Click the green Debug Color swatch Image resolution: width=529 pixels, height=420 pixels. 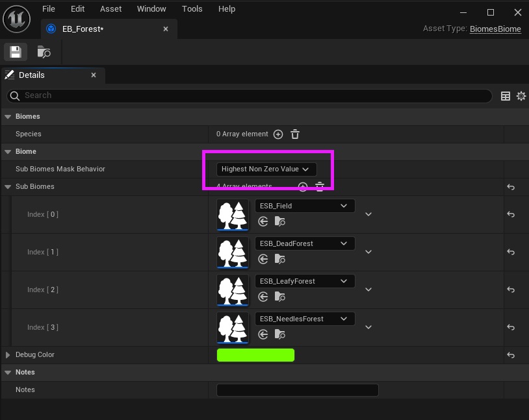255,355
